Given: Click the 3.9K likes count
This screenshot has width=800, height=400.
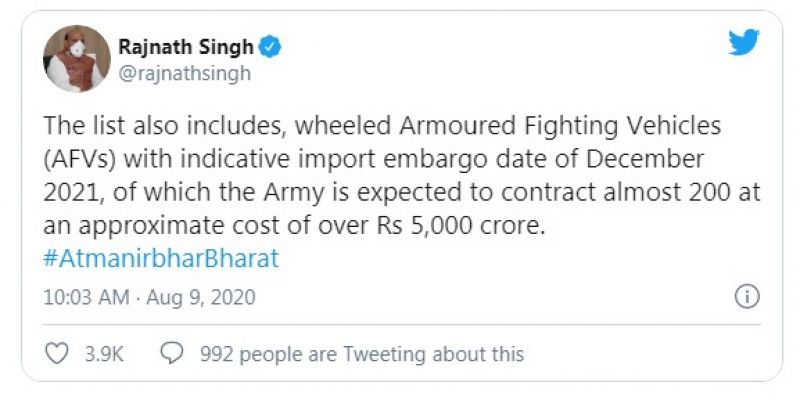Looking at the screenshot, I should click(104, 353).
